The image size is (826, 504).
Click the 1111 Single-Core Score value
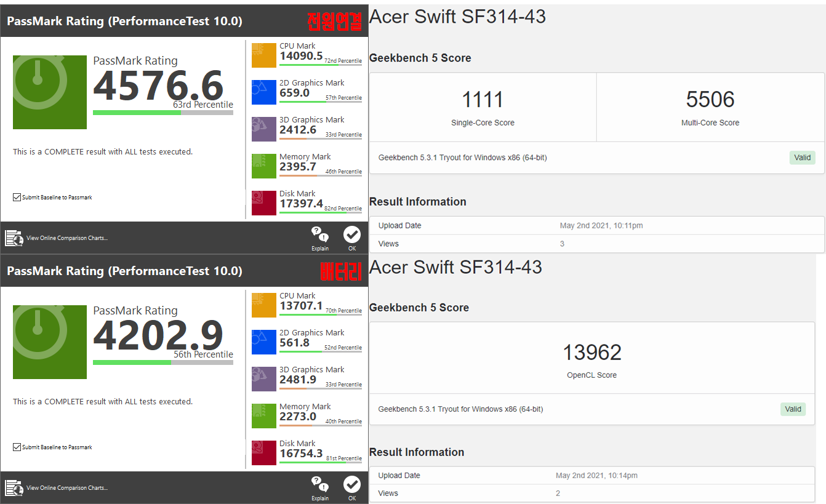(x=483, y=100)
